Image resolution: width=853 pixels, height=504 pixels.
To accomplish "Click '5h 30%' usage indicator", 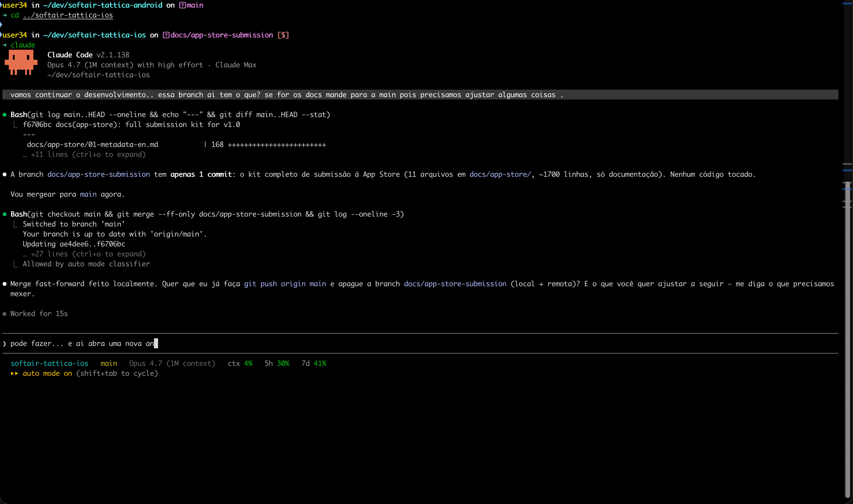I will 277,363.
